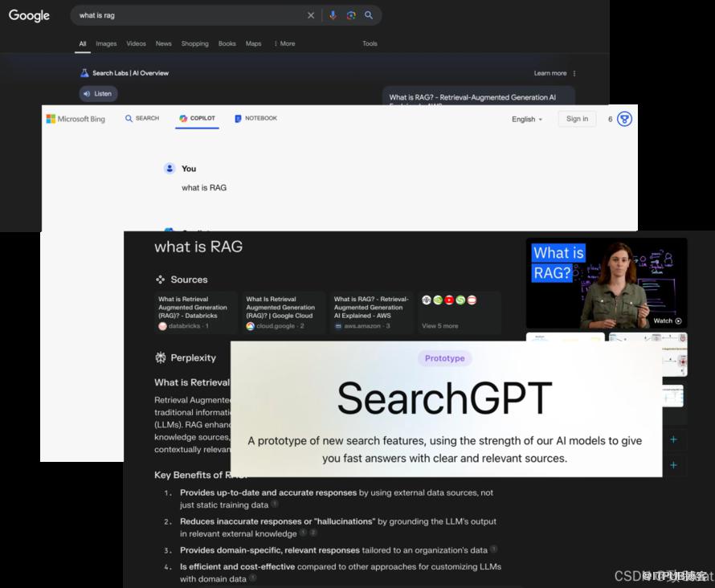This screenshot has height=588, width=715.
Task: Click the Bing rewards medal icon
Action: (624, 119)
